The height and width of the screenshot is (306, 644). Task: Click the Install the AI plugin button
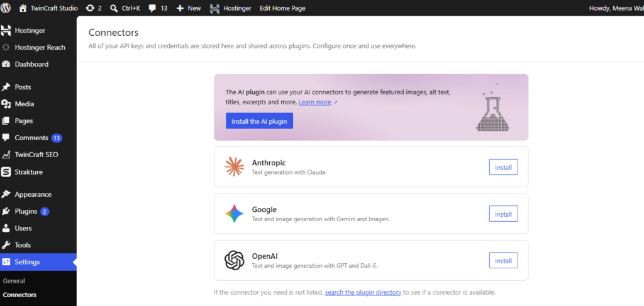pyautogui.click(x=259, y=121)
